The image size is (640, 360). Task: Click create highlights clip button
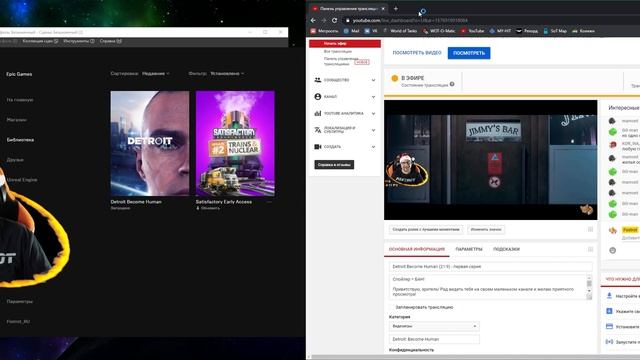[x=426, y=229]
